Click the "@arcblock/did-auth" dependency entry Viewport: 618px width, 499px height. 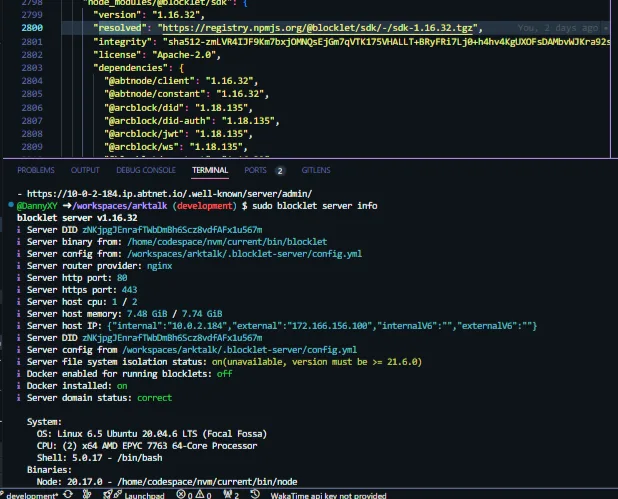click(x=160, y=121)
